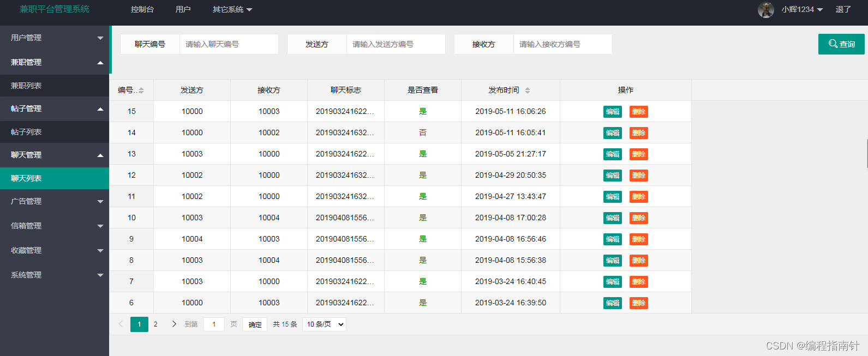868x356 pixels.
Task: Edit chat row number 13
Action: [x=613, y=154]
